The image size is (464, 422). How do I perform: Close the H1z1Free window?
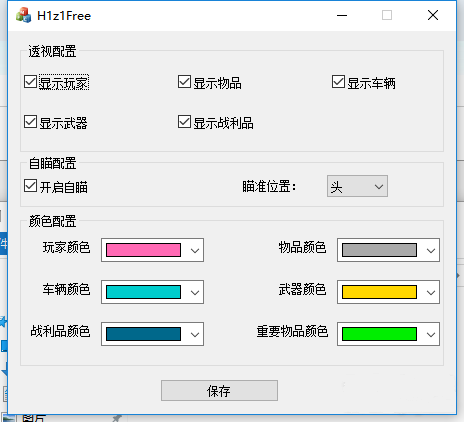tap(433, 15)
